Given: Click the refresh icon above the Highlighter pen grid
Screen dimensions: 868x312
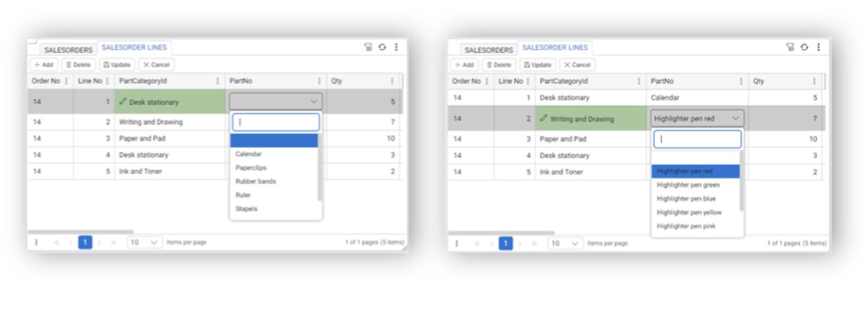Looking at the screenshot, I should click(804, 47).
